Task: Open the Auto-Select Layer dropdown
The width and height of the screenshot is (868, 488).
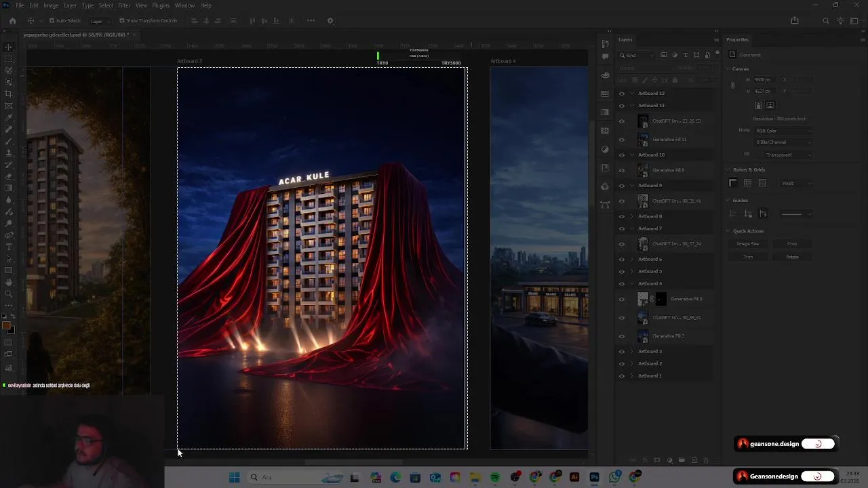Action: 100,21
